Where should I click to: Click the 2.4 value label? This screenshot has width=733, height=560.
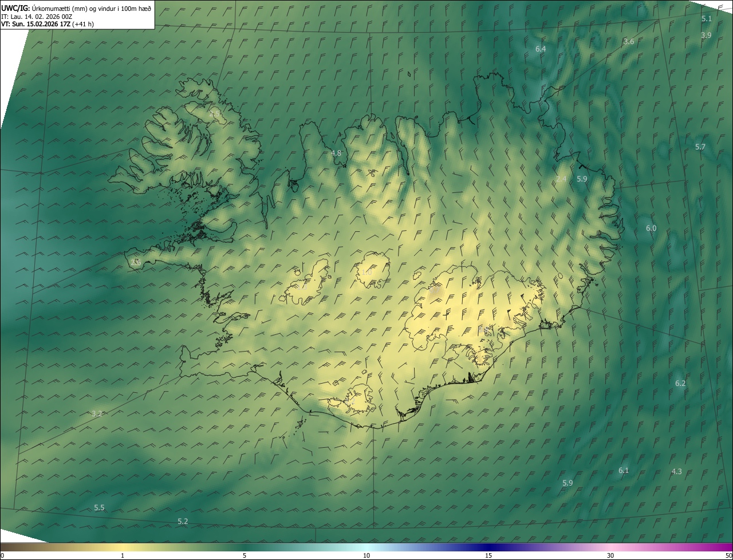pyautogui.click(x=561, y=179)
